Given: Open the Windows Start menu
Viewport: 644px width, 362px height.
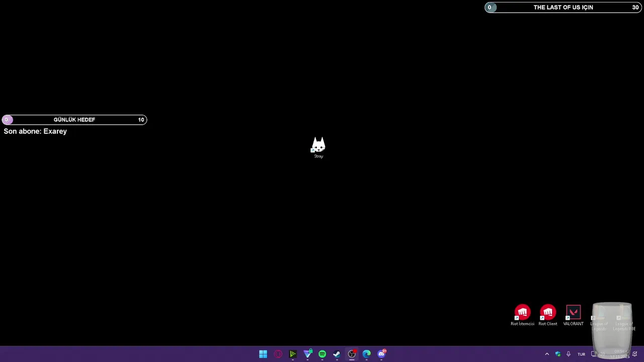Looking at the screenshot, I should coord(263,354).
